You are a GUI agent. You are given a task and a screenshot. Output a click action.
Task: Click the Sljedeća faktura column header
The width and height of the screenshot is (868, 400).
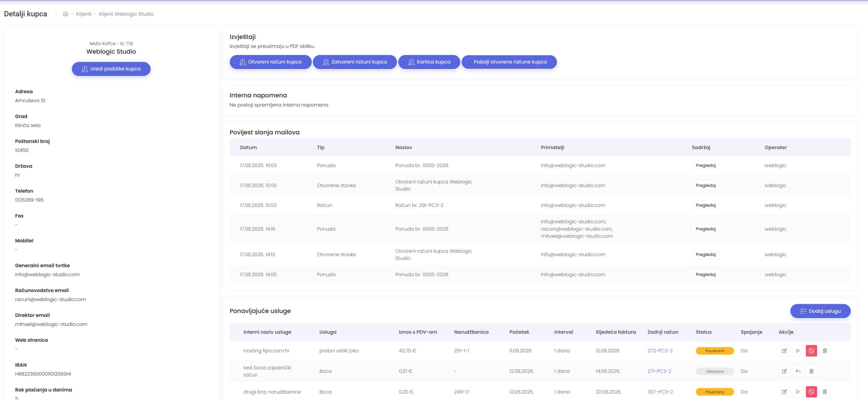616,332
